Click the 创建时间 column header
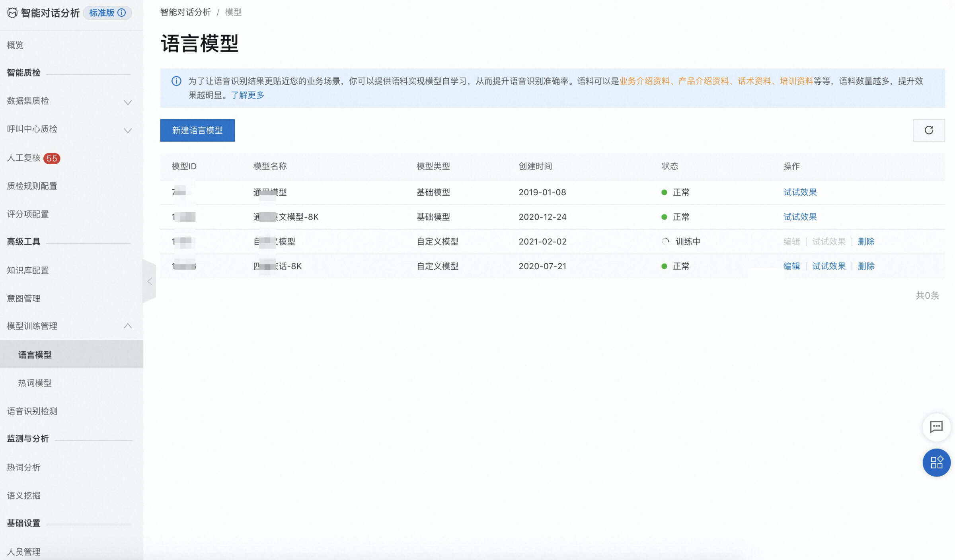The image size is (955, 560). tap(535, 166)
